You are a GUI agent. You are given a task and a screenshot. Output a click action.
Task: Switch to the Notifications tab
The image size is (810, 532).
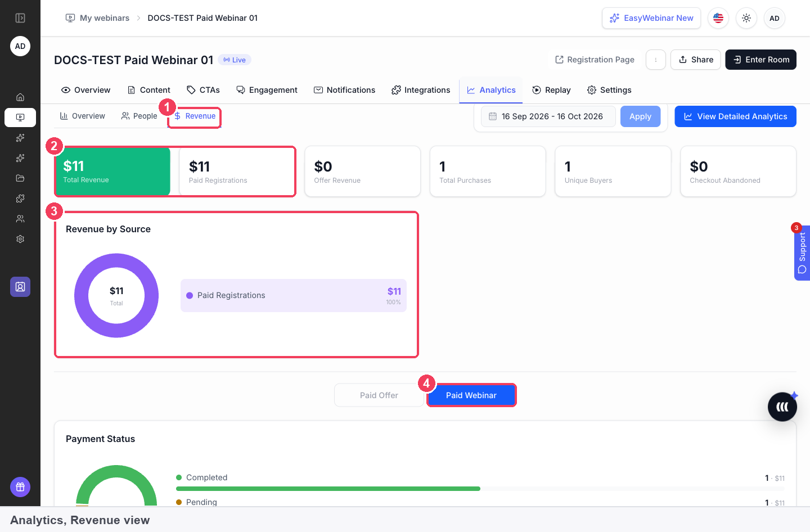[x=344, y=90]
